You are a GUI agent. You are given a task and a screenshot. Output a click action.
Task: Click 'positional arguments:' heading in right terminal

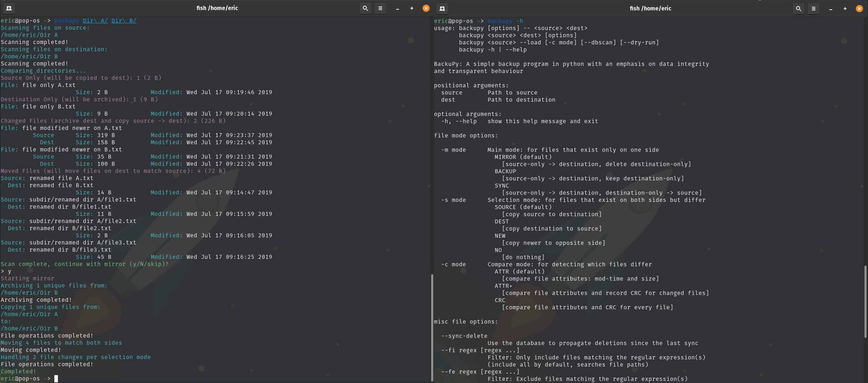click(471, 86)
